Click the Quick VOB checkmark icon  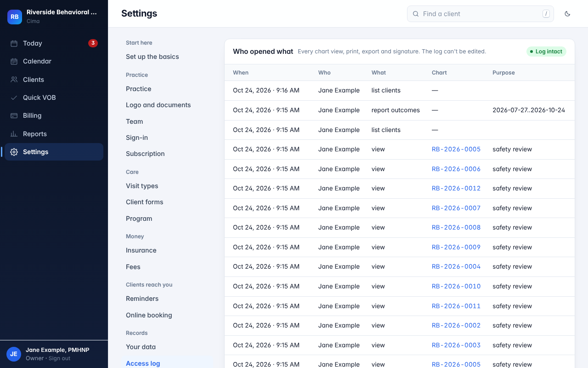(14, 98)
